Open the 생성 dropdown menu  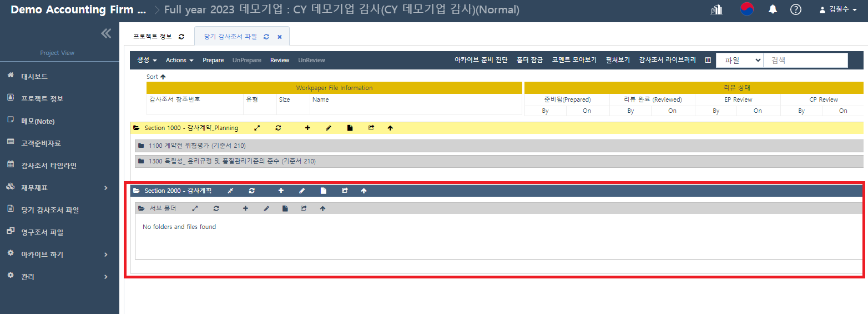(147, 60)
